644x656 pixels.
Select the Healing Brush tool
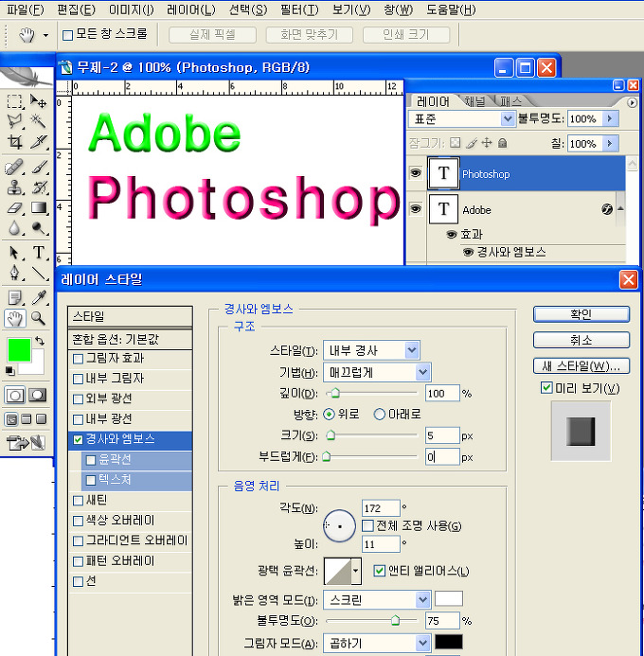14,168
